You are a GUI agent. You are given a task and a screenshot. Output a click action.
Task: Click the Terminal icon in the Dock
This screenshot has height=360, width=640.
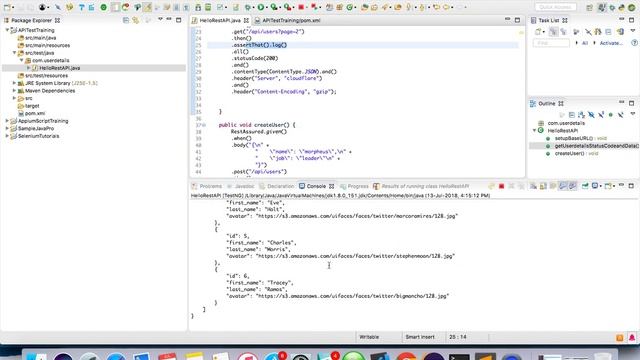[459, 356]
